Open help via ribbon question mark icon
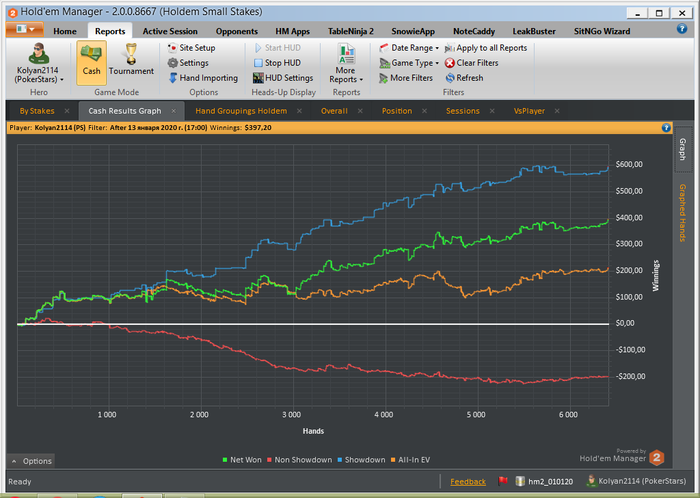Viewport: 700px width, 498px height. (682, 29)
